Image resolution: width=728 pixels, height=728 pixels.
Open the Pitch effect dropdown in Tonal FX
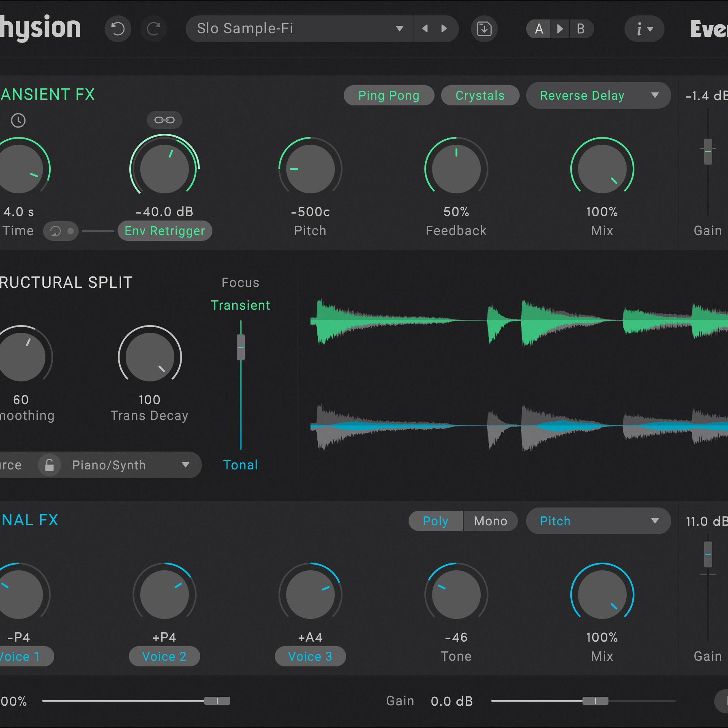598,520
